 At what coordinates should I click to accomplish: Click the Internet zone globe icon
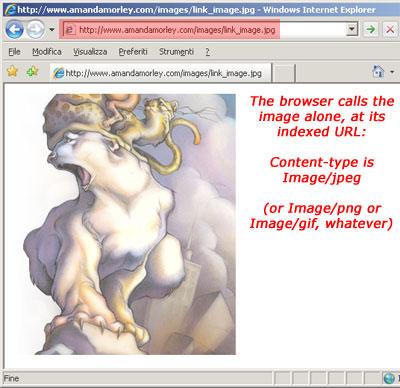pyautogui.click(x=389, y=378)
